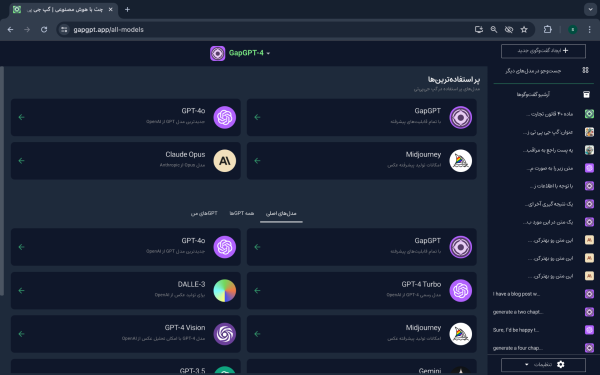The height and width of the screenshot is (375, 600).
Task: Bookmark this page with the star icon
Action: [524, 29]
